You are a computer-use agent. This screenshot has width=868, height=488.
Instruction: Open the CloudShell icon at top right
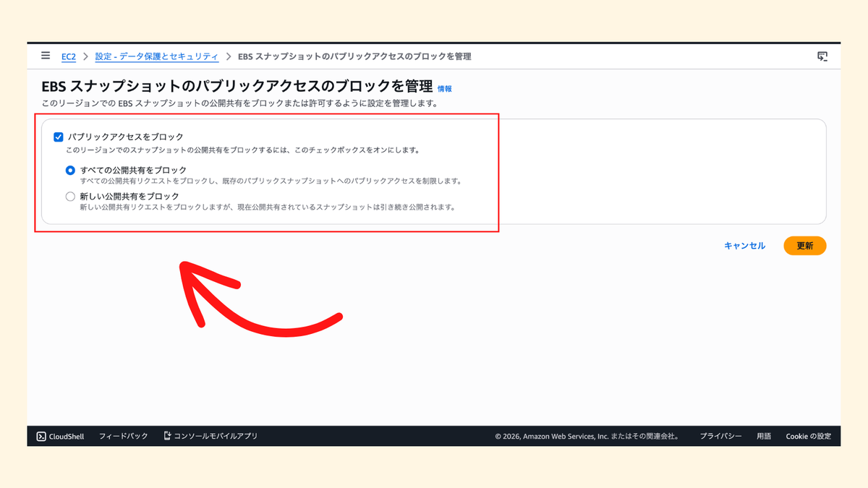pos(822,56)
